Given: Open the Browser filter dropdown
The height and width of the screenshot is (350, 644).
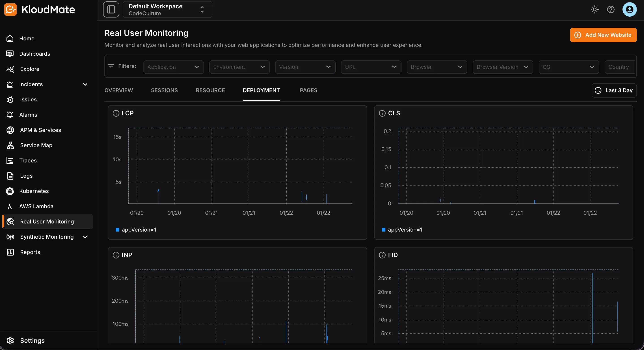Looking at the screenshot, I should tap(437, 67).
